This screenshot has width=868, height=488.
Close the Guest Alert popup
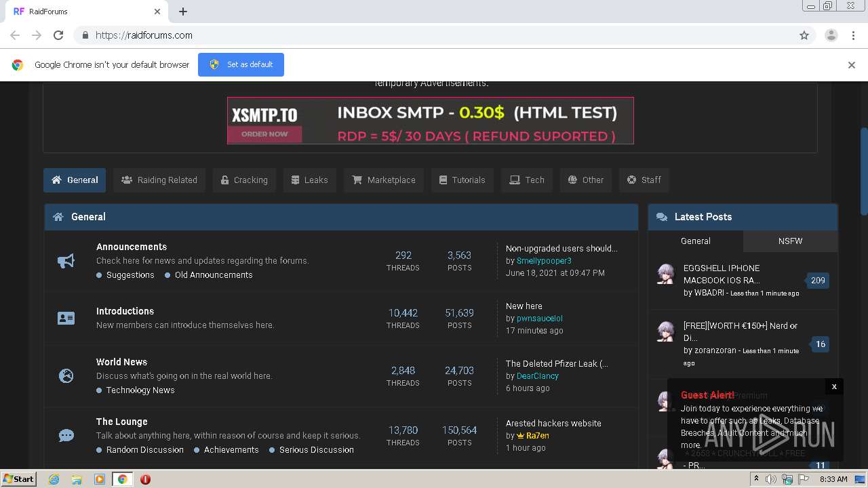coord(834,386)
